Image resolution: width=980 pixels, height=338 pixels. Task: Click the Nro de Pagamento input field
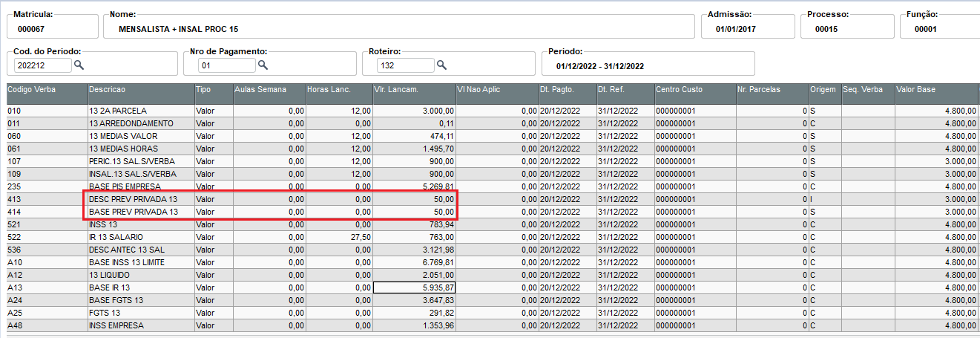226,65
